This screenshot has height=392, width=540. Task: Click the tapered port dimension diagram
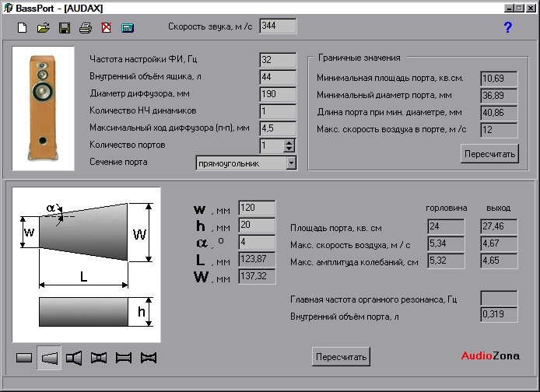(86, 264)
